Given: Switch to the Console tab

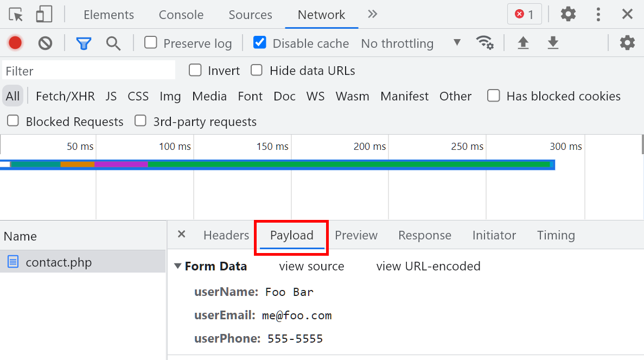Looking at the screenshot, I should [181, 15].
